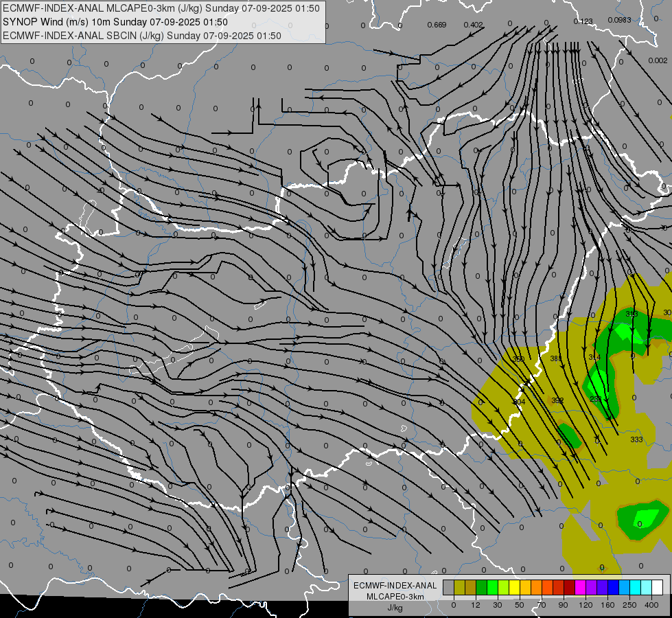This screenshot has height=618, width=672.
Task: Click the legend tick label 120
Action: pos(586,605)
